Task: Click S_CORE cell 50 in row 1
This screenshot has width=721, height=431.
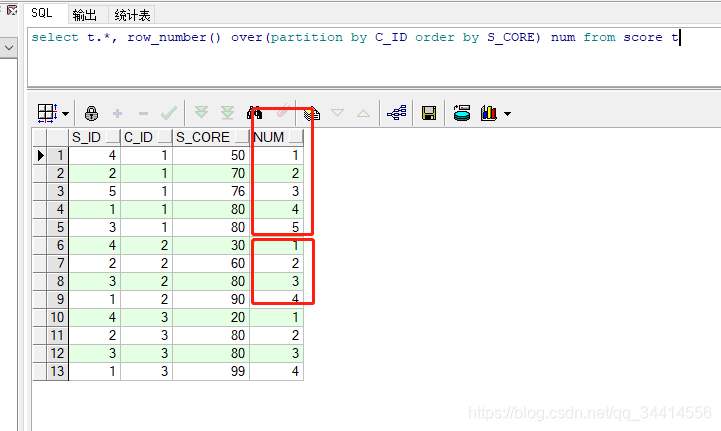Action: [211, 155]
